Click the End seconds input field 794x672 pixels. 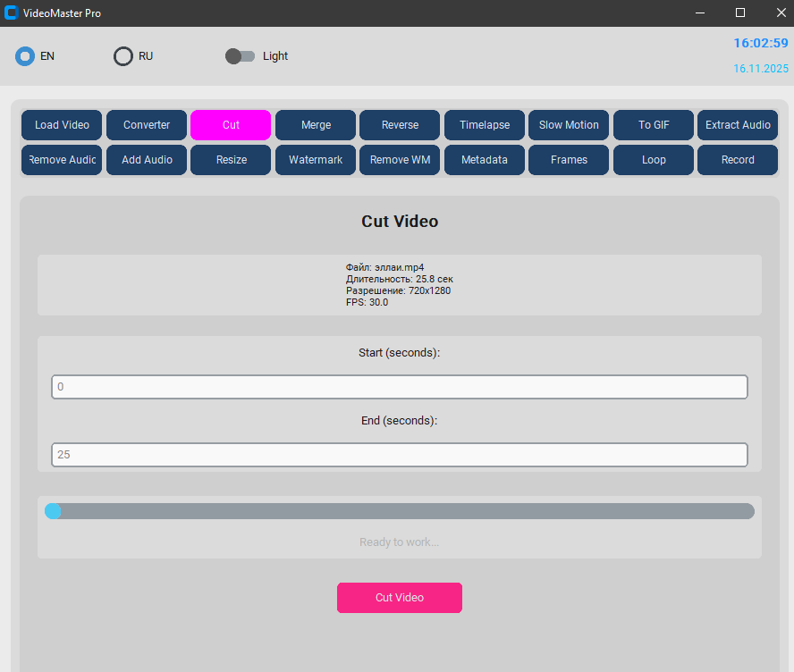pos(400,455)
